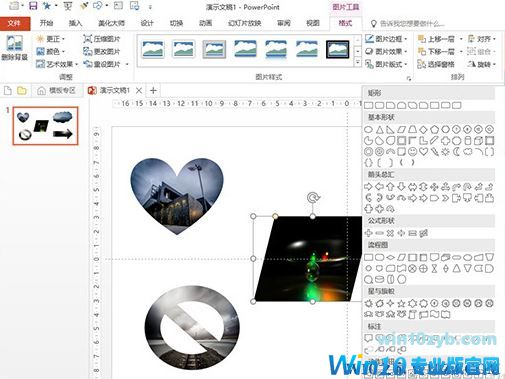This screenshot has width=505, height=379.
Task: Click the Remove Background (删除背景) button
Action: click(x=14, y=48)
